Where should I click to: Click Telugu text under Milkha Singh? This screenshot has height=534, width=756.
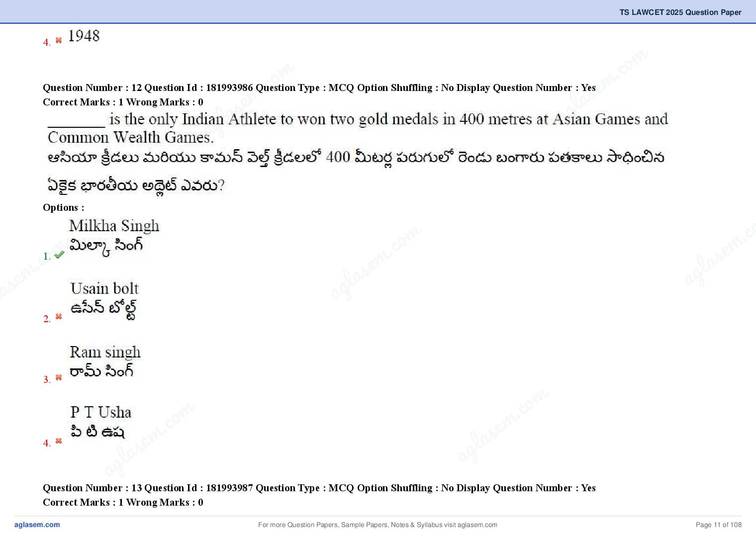106,247
